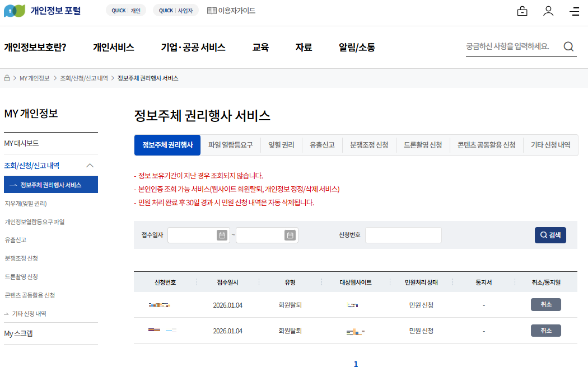
Task: Open the QUICK 개인 shortcut
Action: [125, 10]
